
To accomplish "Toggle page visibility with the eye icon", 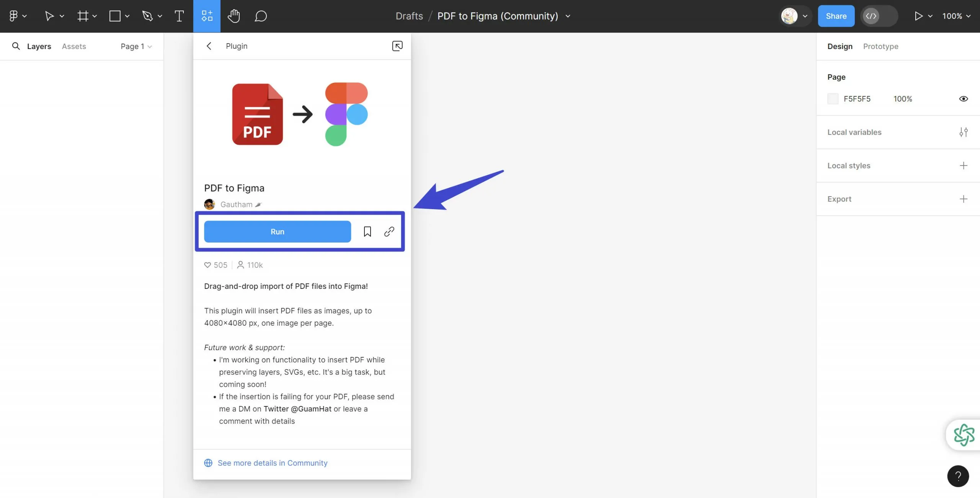I will click(964, 98).
